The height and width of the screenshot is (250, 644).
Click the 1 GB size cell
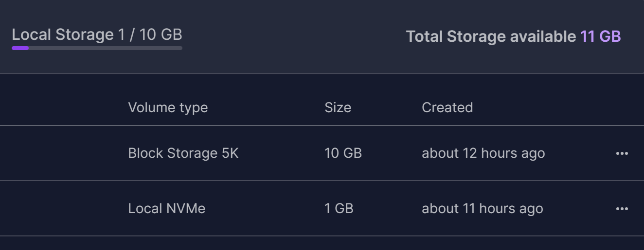click(339, 209)
